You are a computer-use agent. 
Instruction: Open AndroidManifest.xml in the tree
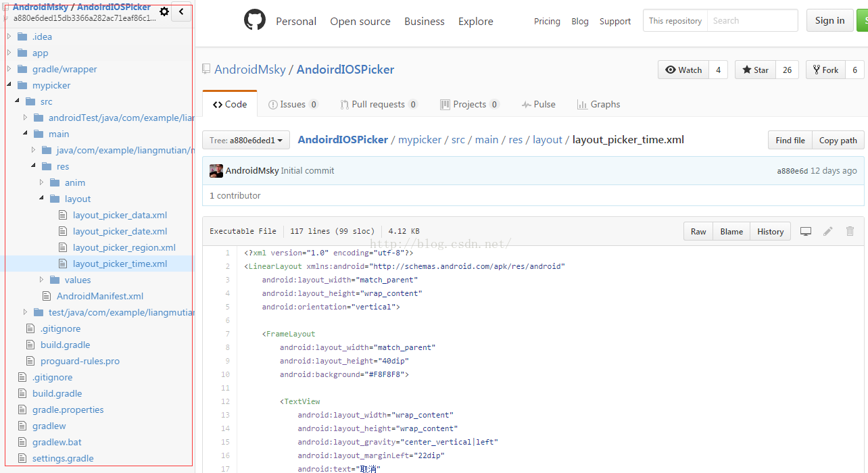click(x=100, y=296)
